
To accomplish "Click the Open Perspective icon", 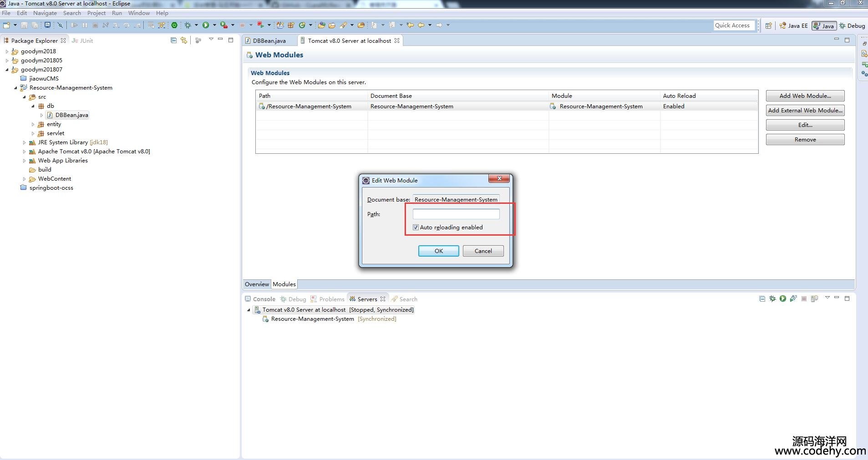I will 768,25.
